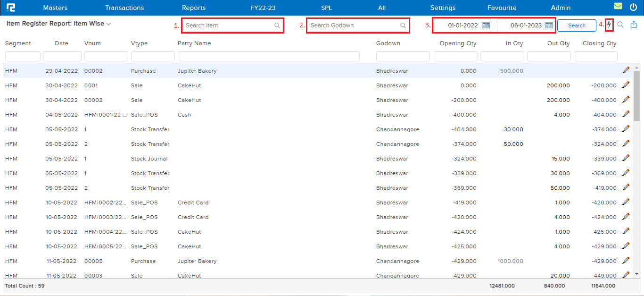
Task: Click the Search Item input field
Action: [x=229, y=25]
